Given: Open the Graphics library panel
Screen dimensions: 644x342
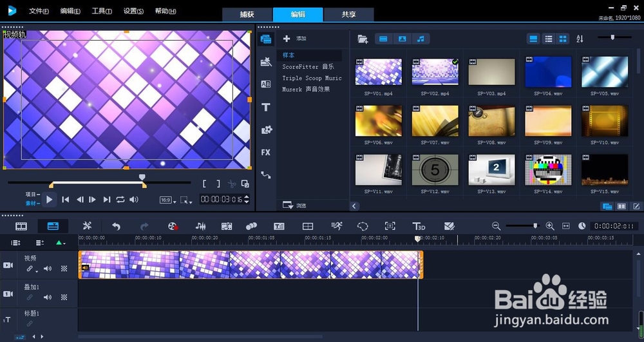Looking at the screenshot, I should point(266,129).
